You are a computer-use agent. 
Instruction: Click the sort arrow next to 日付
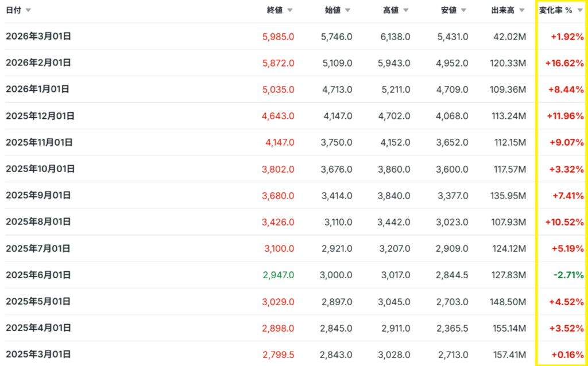(29, 10)
